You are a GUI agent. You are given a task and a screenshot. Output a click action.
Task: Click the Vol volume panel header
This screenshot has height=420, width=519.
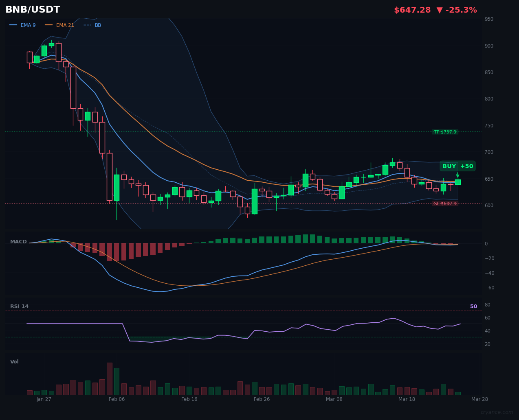click(x=14, y=361)
